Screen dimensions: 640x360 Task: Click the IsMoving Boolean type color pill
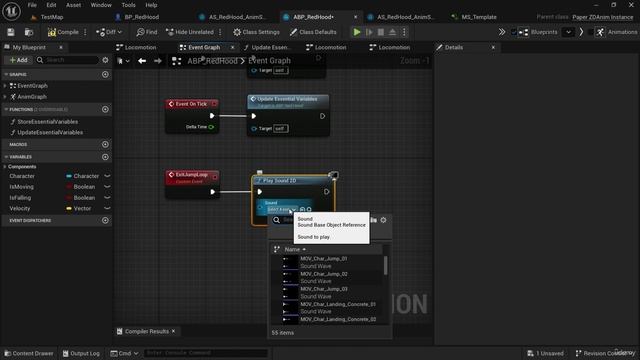(x=69, y=187)
